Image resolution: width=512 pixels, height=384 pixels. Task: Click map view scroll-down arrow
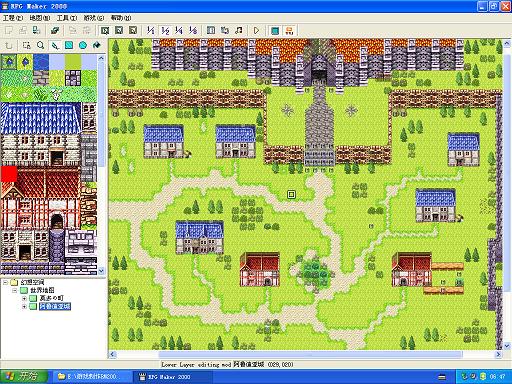[x=507, y=346]
